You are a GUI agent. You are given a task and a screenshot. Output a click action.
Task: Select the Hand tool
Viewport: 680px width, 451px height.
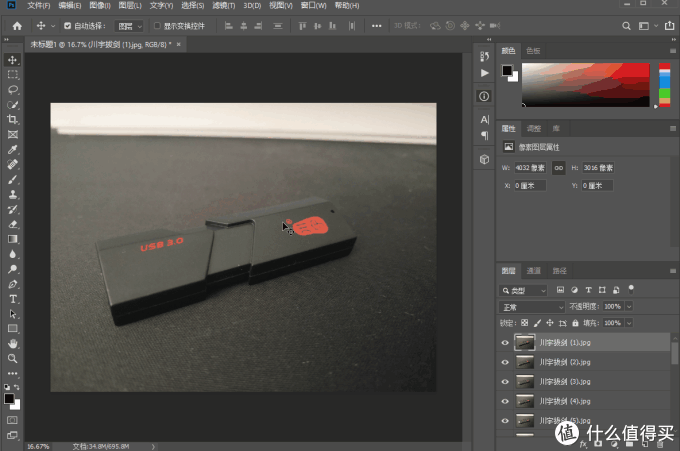pos(13,343)
